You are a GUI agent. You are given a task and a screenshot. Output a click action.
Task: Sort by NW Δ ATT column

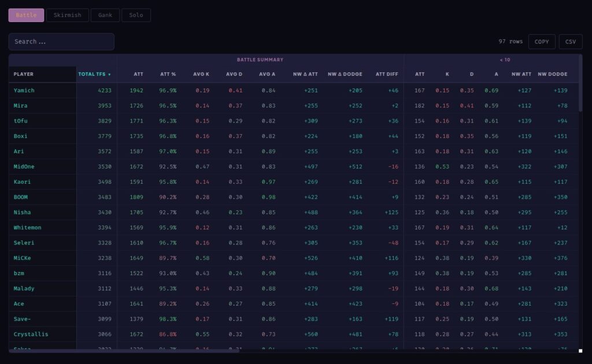tap(305, 74)
